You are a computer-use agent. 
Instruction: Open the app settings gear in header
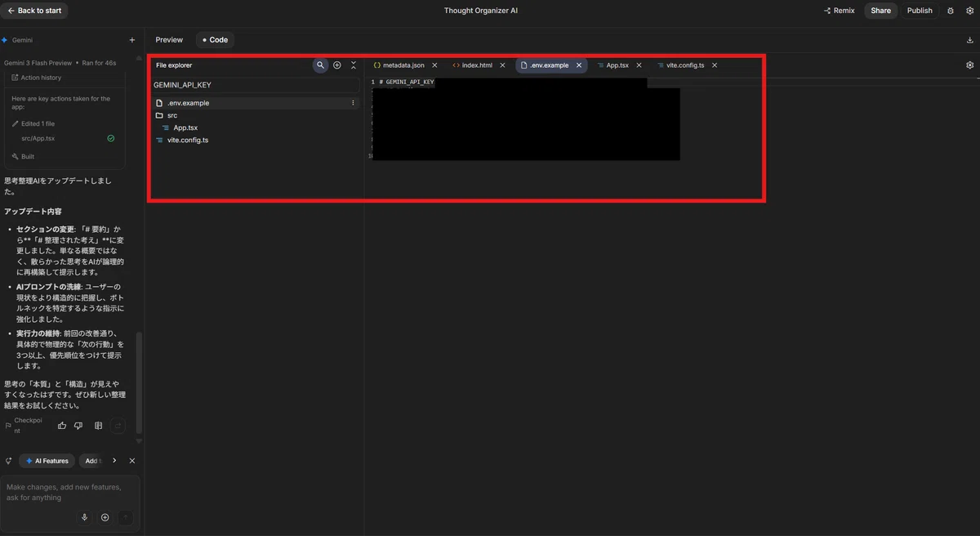[969, 11]
